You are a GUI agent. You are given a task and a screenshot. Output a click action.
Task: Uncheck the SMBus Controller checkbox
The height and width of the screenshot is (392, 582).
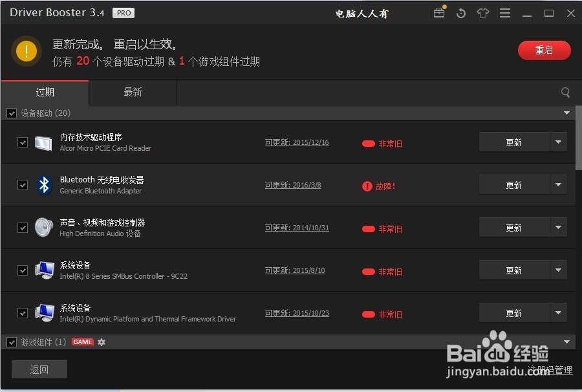coord(23,270)
